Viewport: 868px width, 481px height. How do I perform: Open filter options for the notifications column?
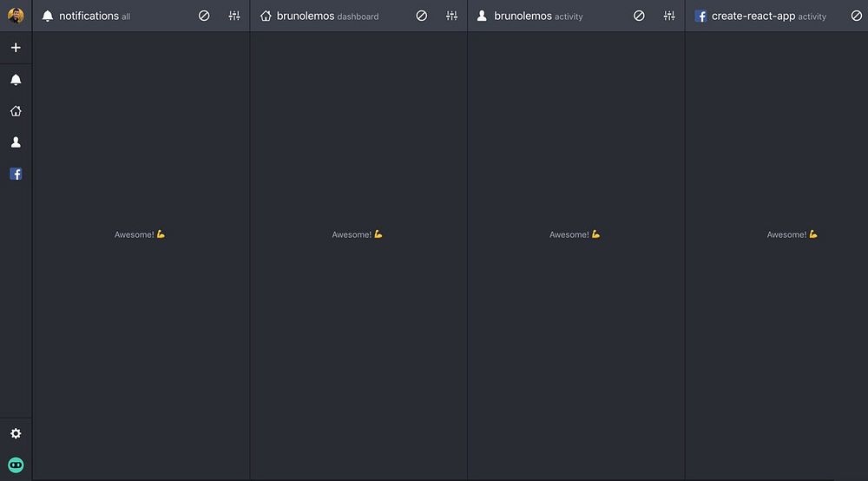[234, 16]
